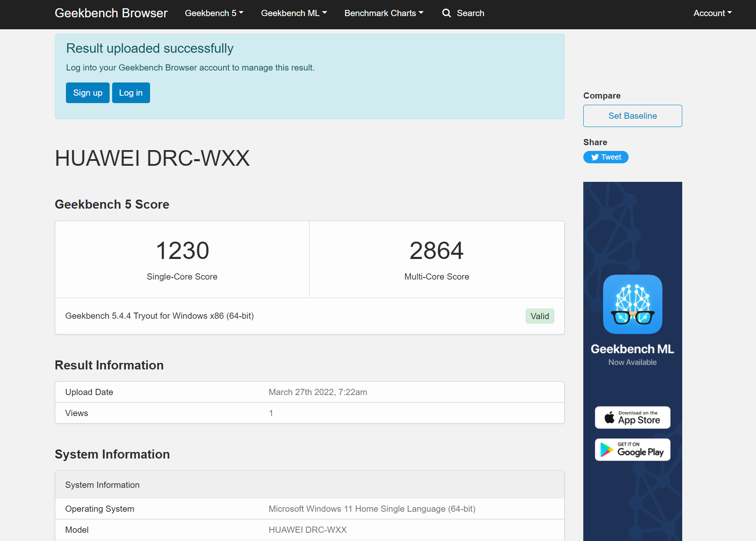
Task: Expand the Geekbench ML dropdown menu
Action: [294, 13]
